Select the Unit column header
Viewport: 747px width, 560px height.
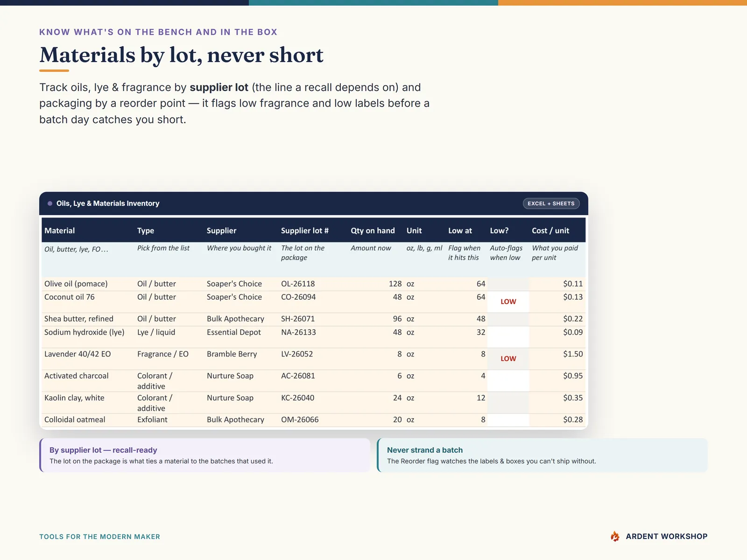click(x=414, y=231)
